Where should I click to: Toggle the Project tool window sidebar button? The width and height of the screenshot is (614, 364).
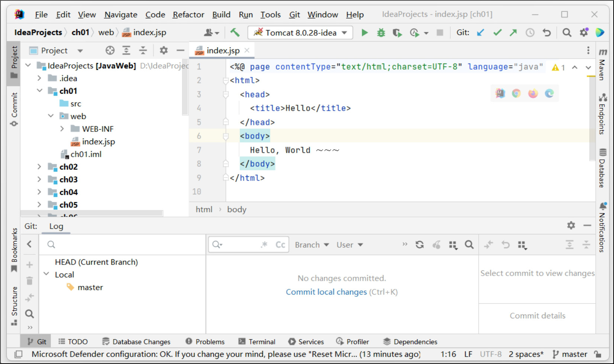[x=14, y=62]
